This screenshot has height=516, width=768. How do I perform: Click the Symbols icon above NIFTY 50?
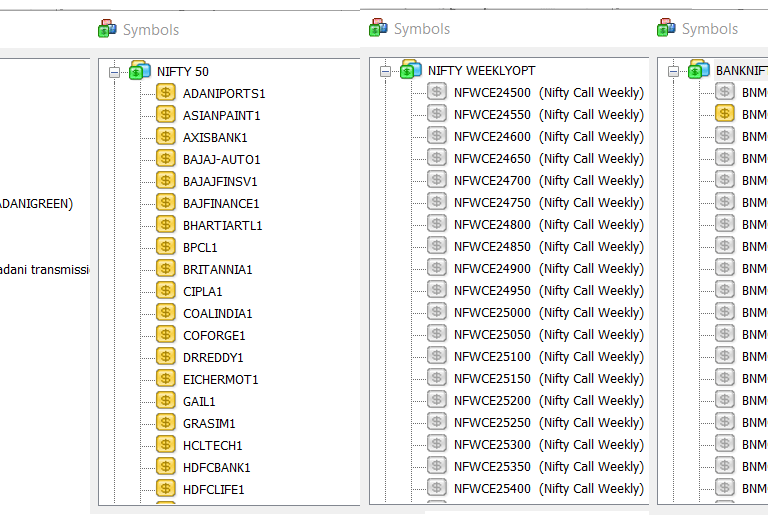pyautogui.click(x=107, y=29)
